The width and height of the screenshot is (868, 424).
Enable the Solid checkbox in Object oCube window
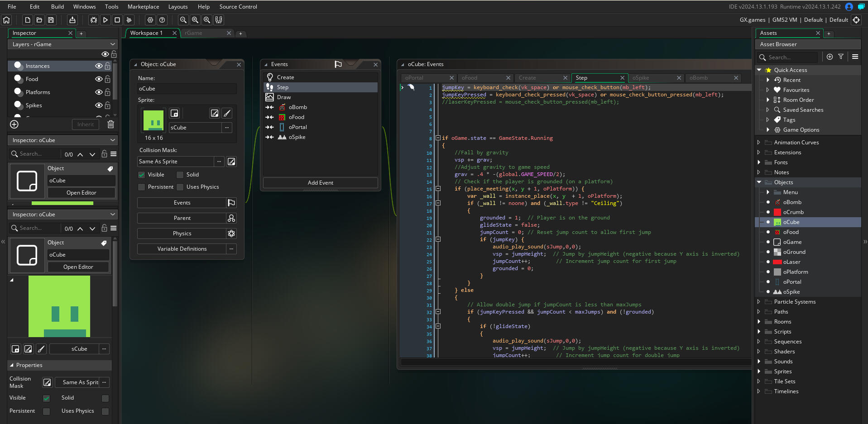pyautogui.click(x=180, y=175)
